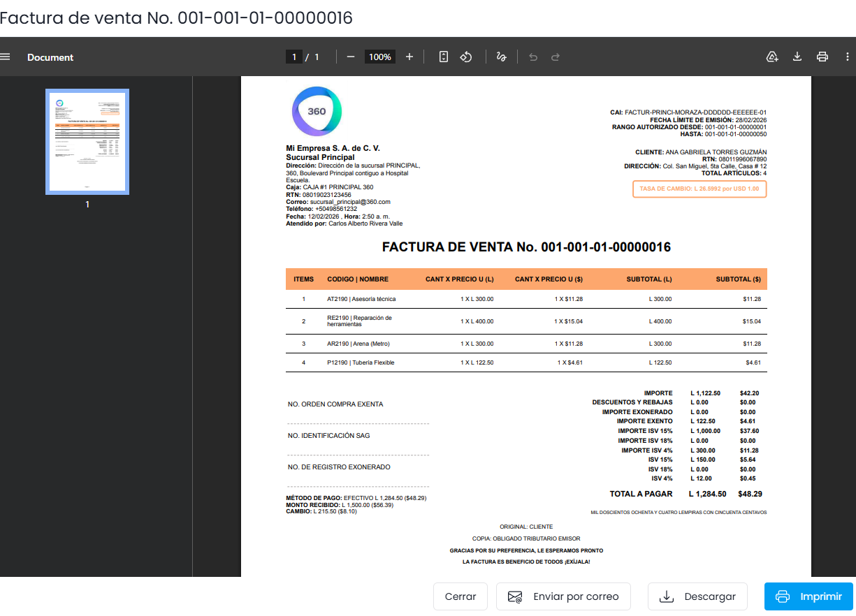
Task: Click the CODIGO | NOMBRE column header
Action: tap(358, 279)
